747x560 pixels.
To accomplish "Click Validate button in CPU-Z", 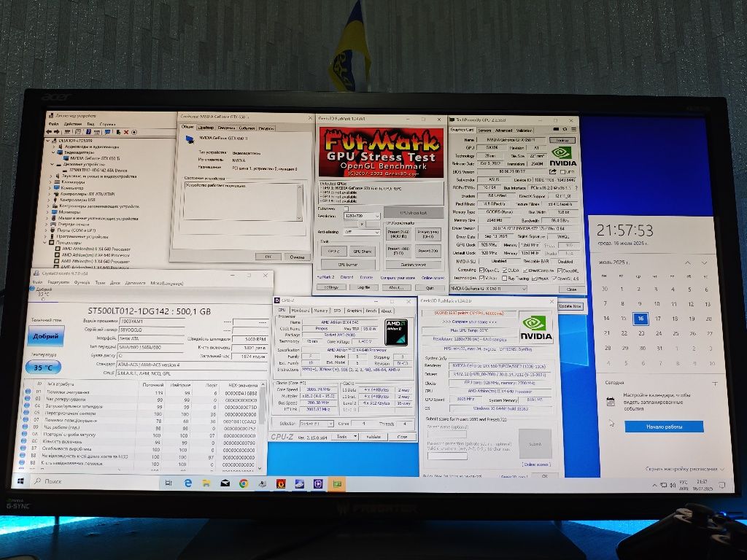I will coord(374,437).
